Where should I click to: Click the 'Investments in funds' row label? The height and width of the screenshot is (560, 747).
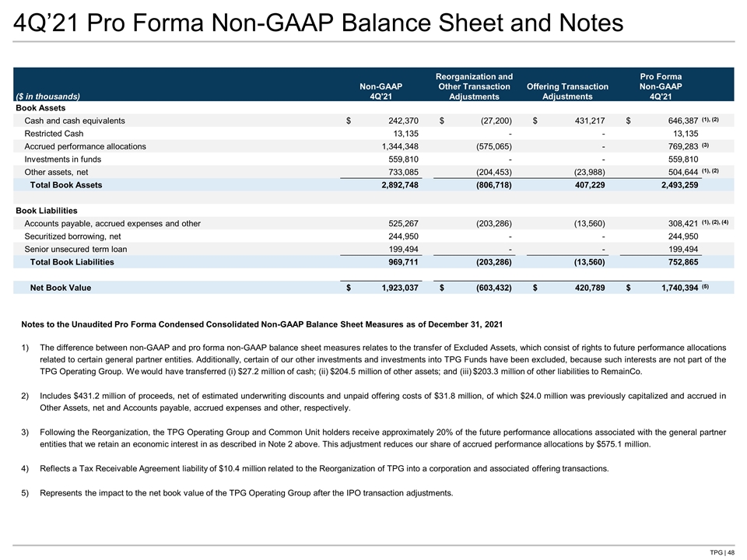point(63,159)
